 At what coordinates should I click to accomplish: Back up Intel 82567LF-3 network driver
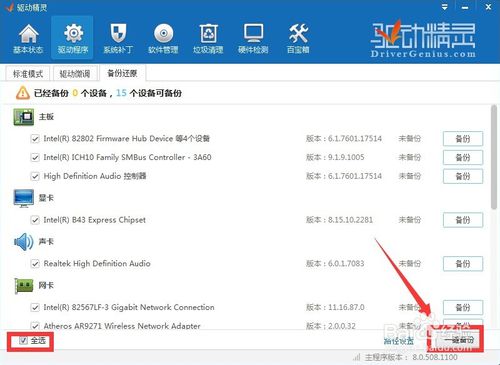click(x=463, y=307)
